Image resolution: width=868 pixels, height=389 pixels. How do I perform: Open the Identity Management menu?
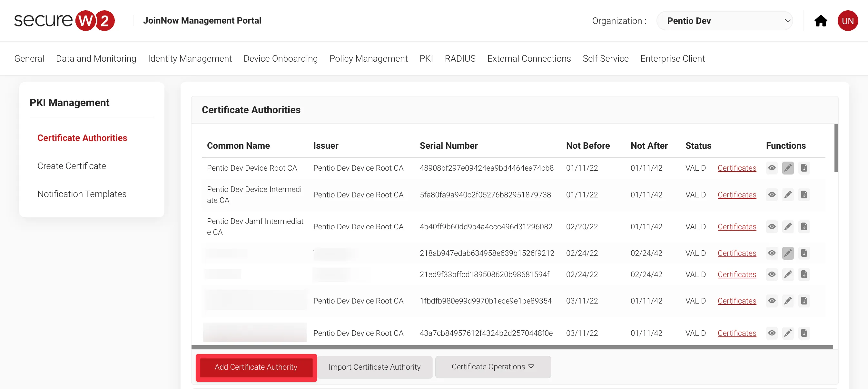click(190, 59)
